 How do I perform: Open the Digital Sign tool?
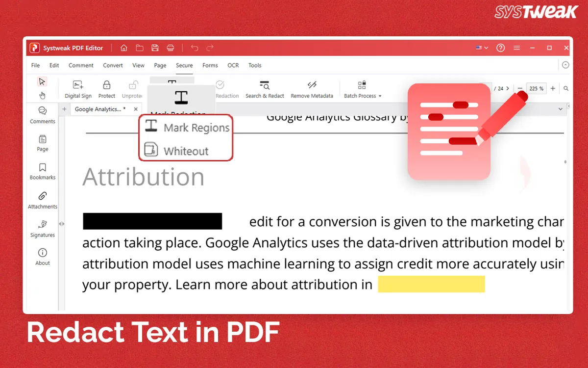tap(78, 89)
